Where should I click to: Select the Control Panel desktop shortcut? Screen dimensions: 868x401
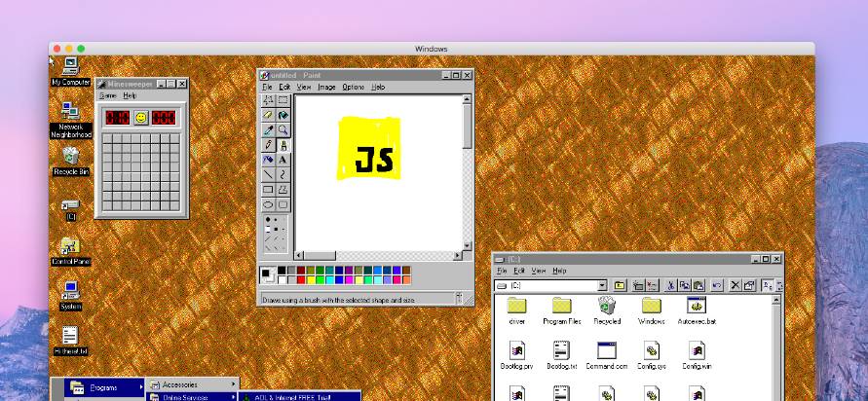coord(70,251)
